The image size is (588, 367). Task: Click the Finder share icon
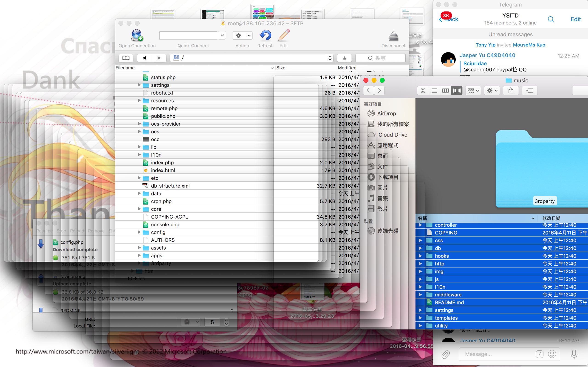click(x=511, y=91)
